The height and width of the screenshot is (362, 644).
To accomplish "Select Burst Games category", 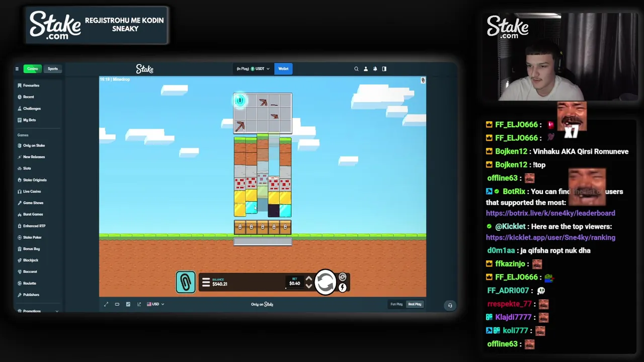I will 30,214.
